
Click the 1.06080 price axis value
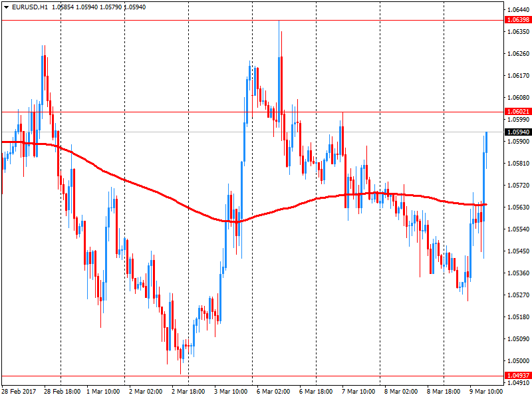[519, 98]
